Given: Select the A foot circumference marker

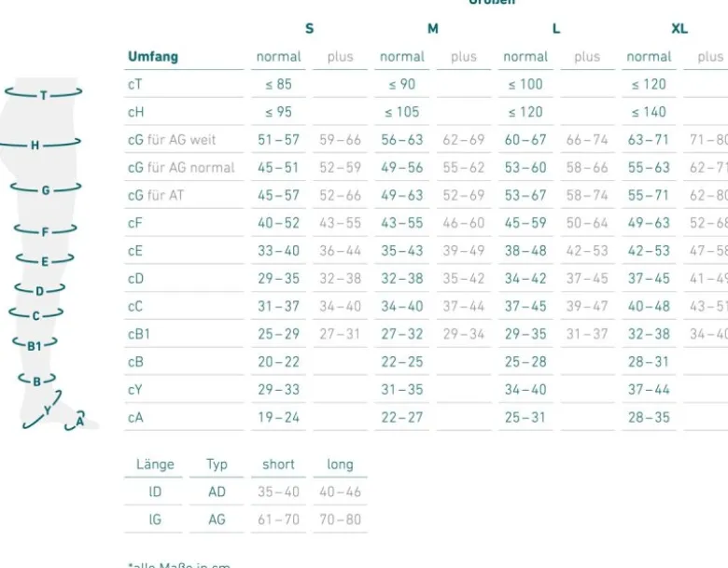Looking at the screenshot, I should 76,421.
